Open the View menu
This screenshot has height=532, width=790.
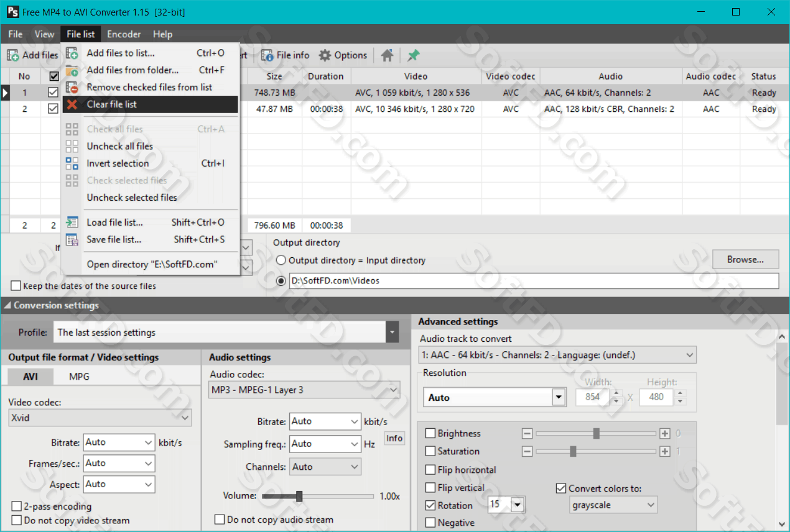click(x=45, y=34)
